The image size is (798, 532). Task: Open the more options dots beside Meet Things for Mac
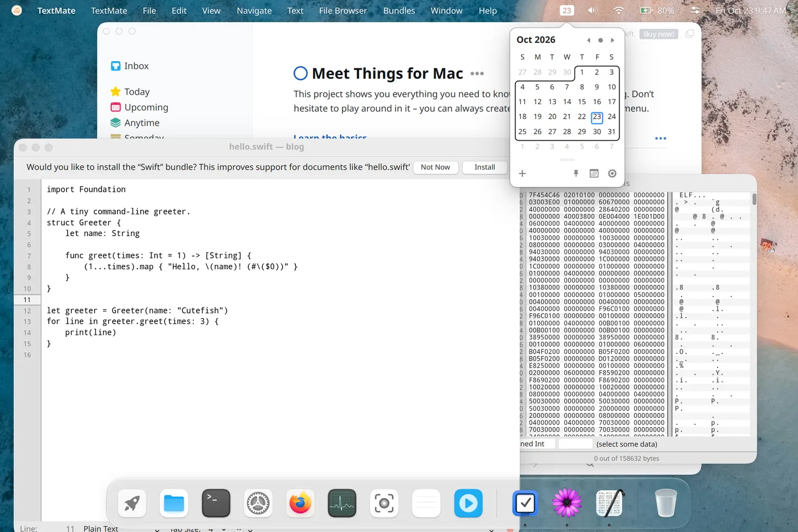click(x=477, y=74)
